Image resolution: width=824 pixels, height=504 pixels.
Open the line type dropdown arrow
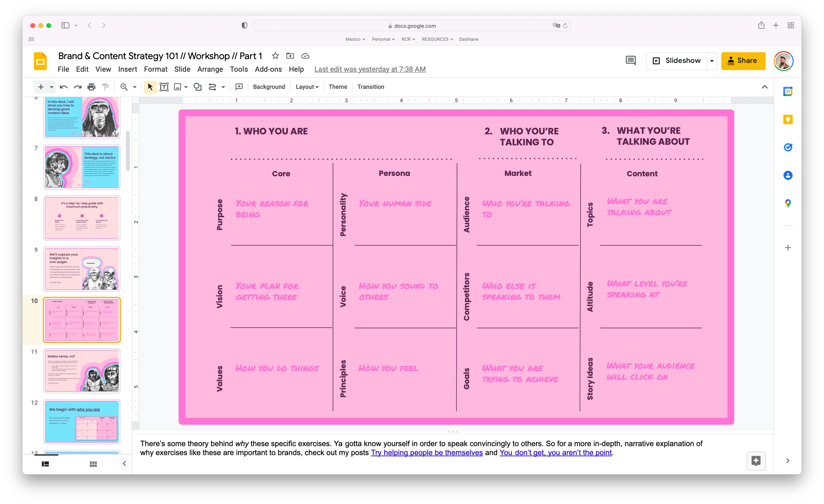[x=223, y=87]
